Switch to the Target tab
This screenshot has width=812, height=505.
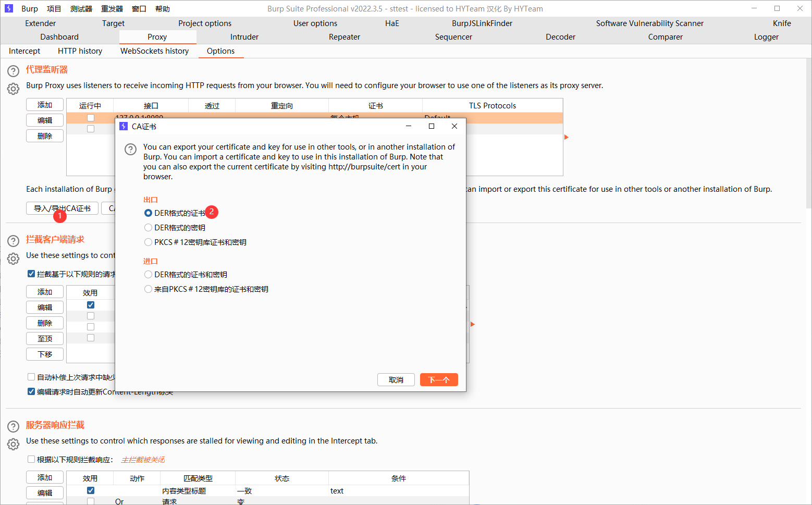[113, 23]
